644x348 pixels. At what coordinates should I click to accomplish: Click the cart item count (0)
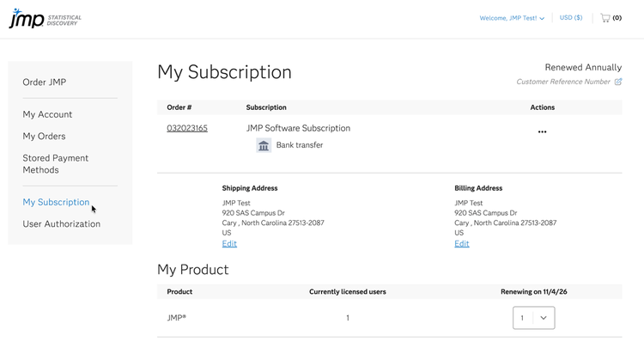click(x=617, y=17)
